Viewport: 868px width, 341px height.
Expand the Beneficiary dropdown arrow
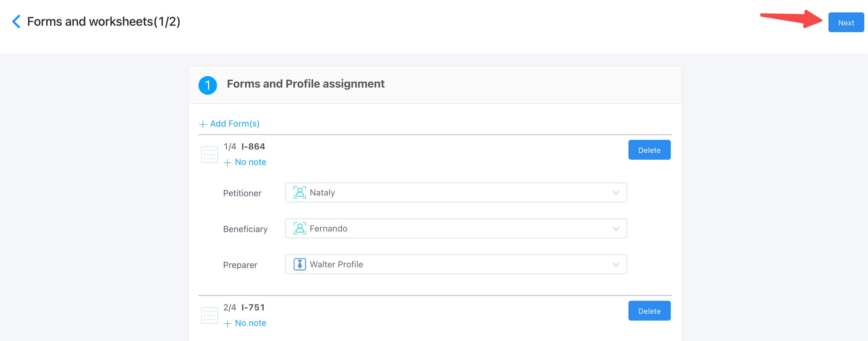(x=616, y=229)
